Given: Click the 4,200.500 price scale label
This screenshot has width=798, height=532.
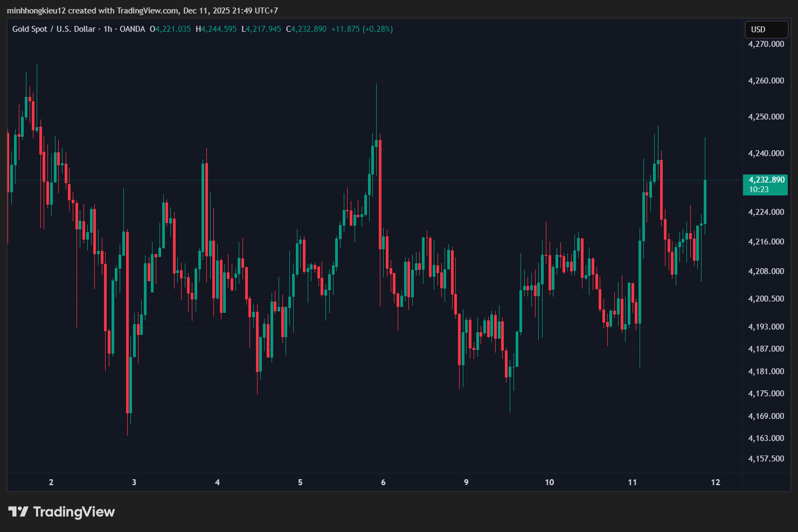Looking at the screenshot, I should pyautogui.click(x=766, y=299).
